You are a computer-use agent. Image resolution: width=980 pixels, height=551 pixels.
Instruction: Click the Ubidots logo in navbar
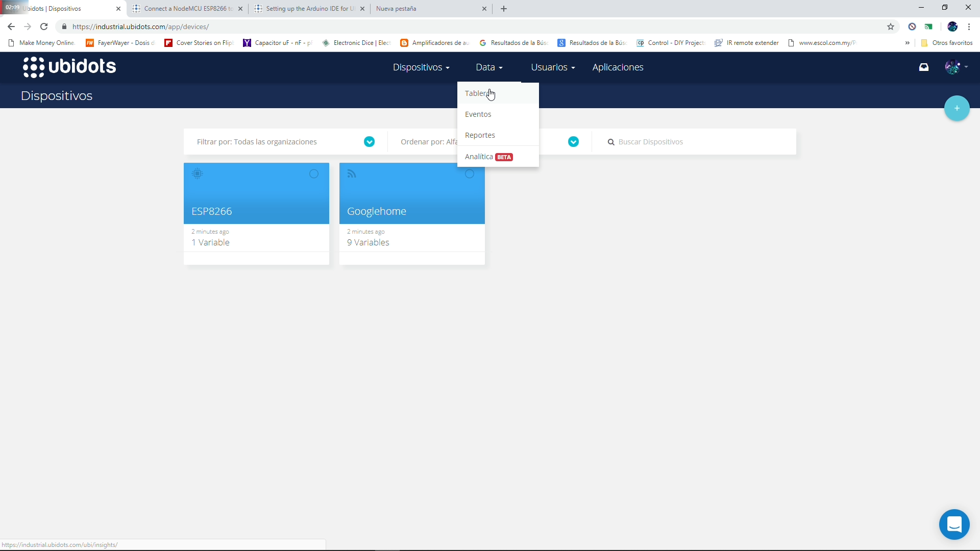[x=69, y=67]
